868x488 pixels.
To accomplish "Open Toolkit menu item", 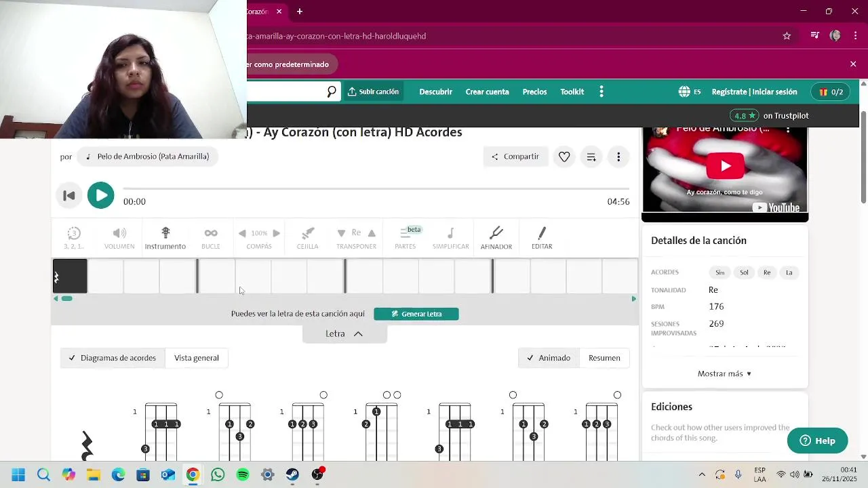I will pyautogui.click(x=572, y=91).
